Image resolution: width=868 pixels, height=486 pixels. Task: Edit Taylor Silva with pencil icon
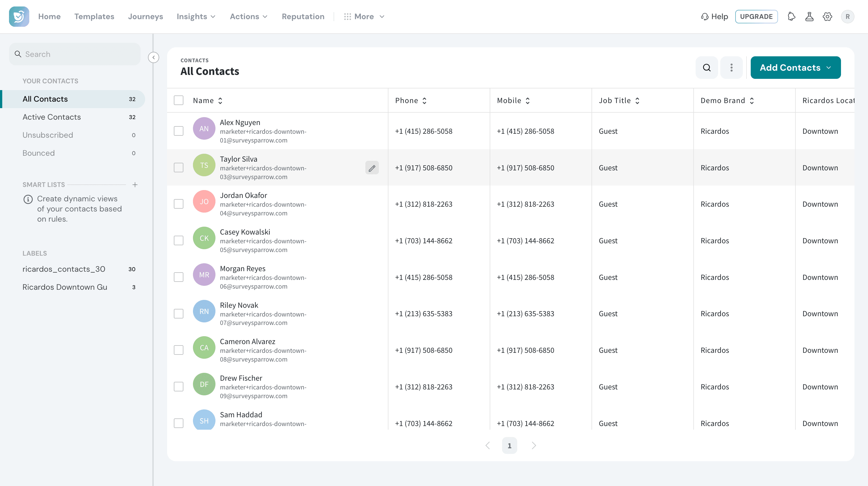pos(372,168)
